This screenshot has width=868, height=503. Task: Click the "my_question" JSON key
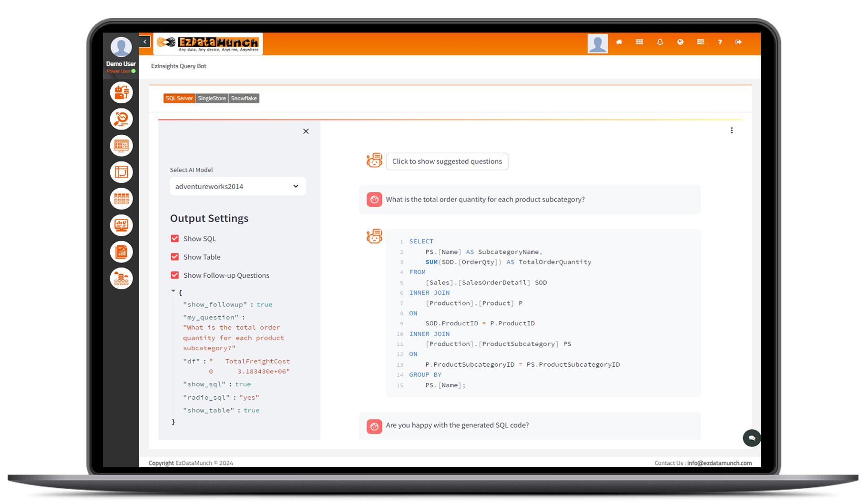[211, 317]
